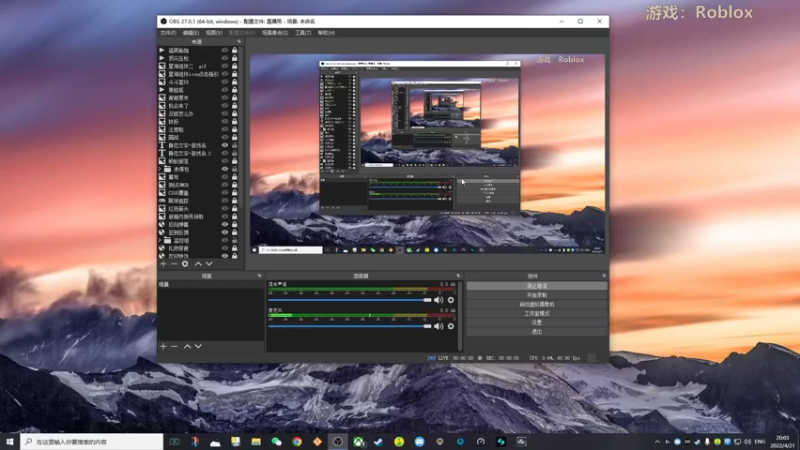The width and height of the screenshot is (800, 450).
Task: Toggle visibility of 监控组 folder
Action: [x=225, y=240]
